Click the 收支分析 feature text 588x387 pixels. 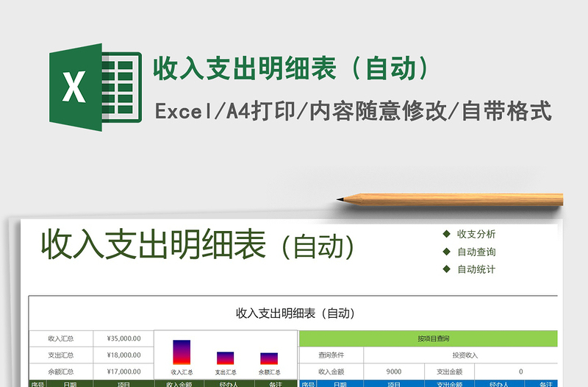pyautogui.click(x=476, y=234)
